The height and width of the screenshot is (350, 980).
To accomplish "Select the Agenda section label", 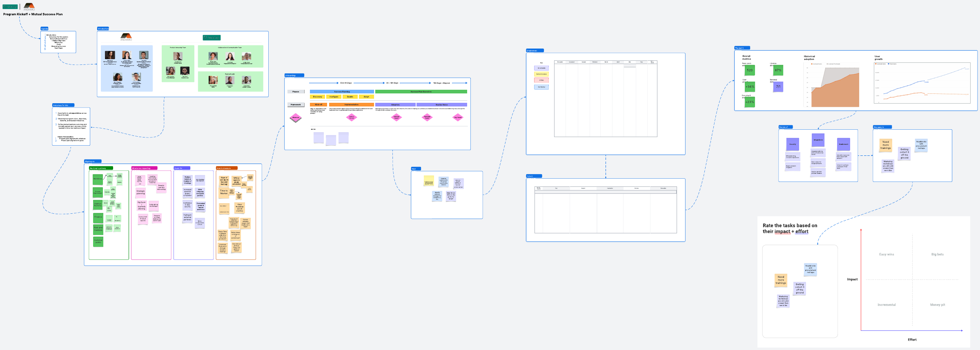I will (45, 29).
